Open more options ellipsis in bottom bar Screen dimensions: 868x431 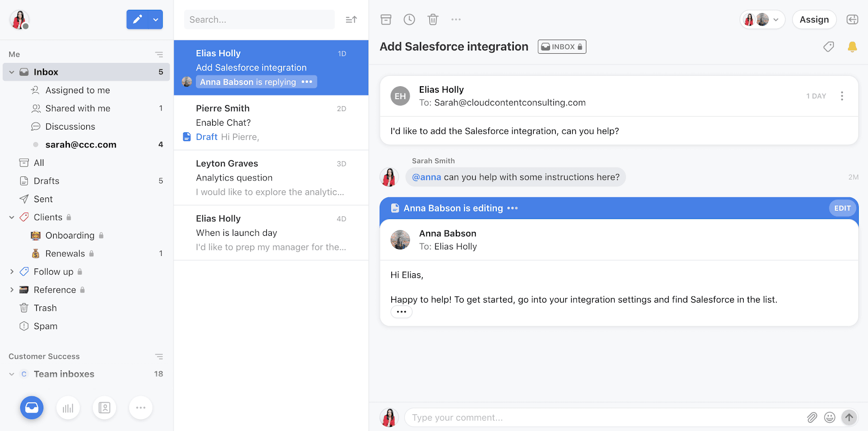[x=141, y=408]
